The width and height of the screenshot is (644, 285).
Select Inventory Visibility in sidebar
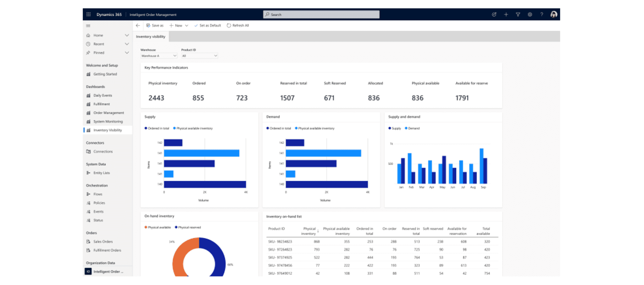pyautogui.click(x=108, y=130)
